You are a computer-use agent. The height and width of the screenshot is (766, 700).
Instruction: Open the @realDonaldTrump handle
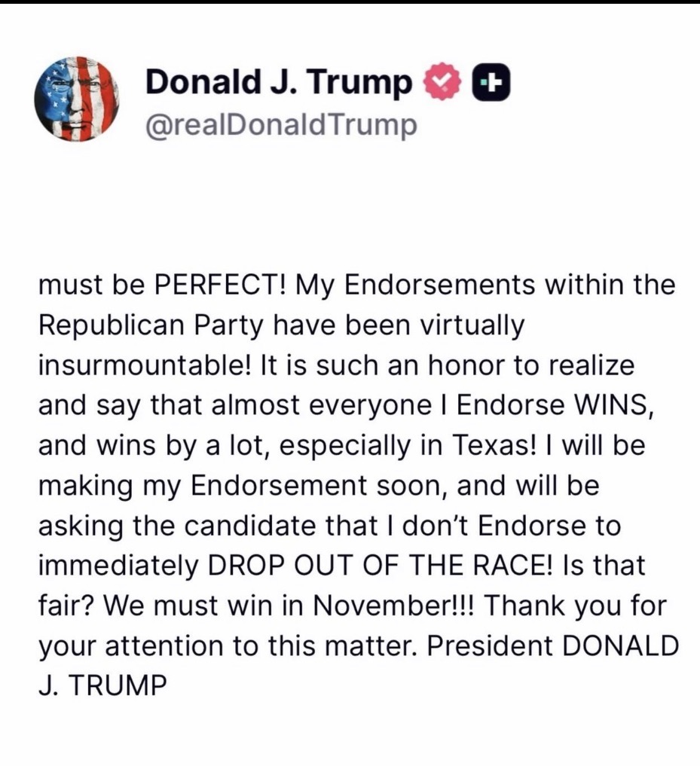click(280, 124)
